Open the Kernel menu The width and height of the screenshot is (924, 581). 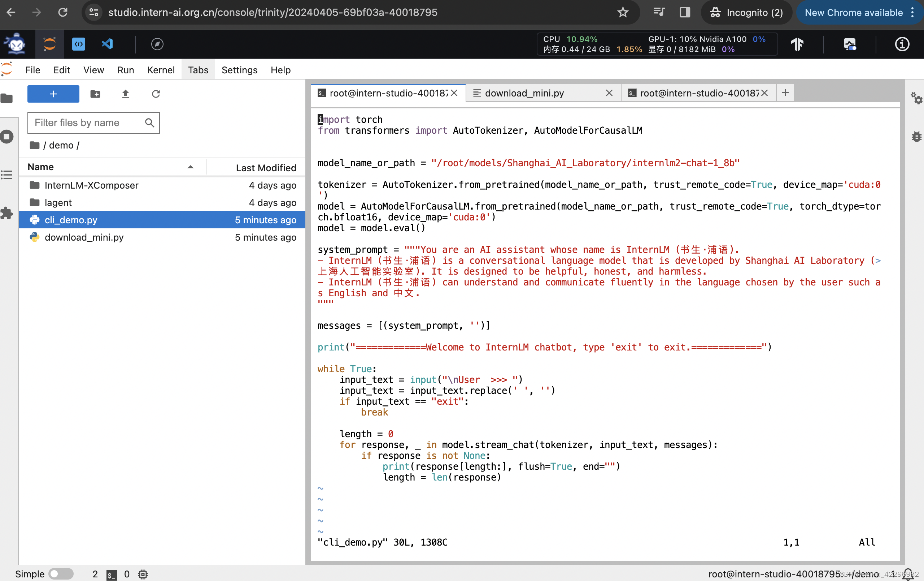pos(161,70)
